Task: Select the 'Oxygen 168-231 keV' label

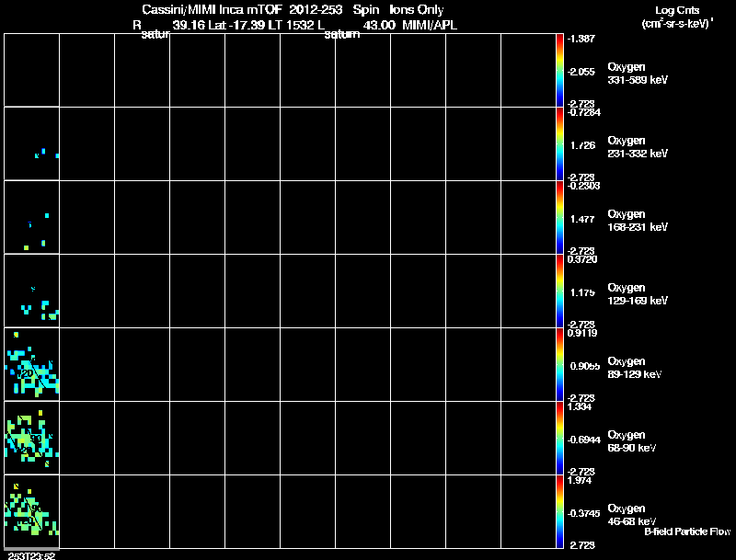Action: [x=638, y=221]
